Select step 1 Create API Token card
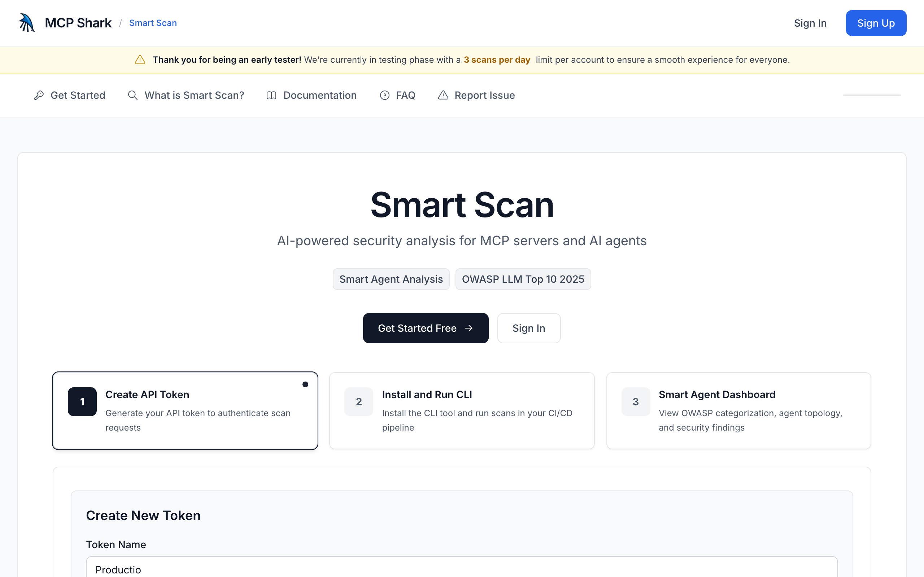Screen dimensions: 924x577 tap(185, 411)
